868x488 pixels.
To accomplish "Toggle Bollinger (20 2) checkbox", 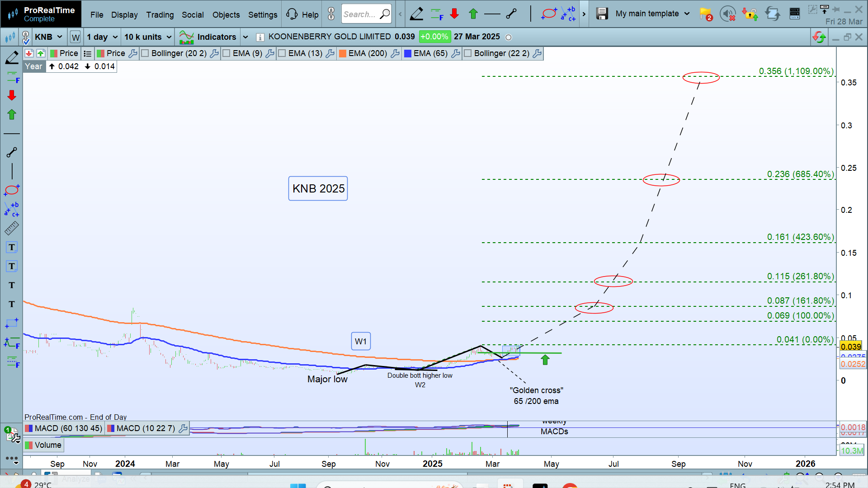I will [x=145, y=53].
